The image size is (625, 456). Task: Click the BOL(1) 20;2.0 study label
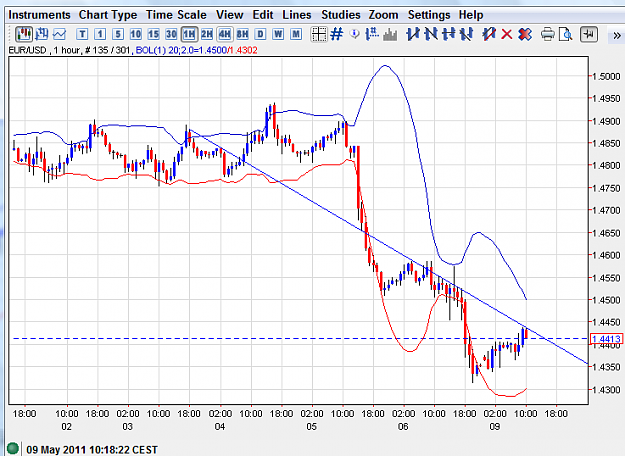[x=197, y=50]
